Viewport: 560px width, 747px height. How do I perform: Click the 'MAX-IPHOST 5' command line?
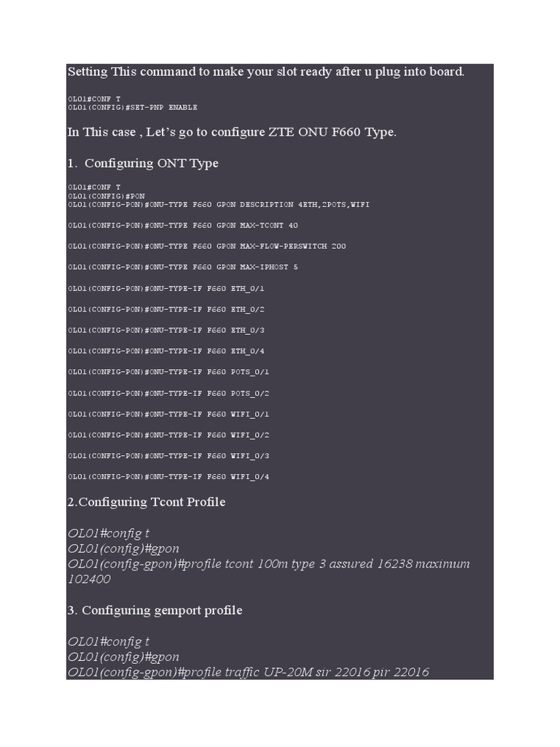tap(183, 268)
